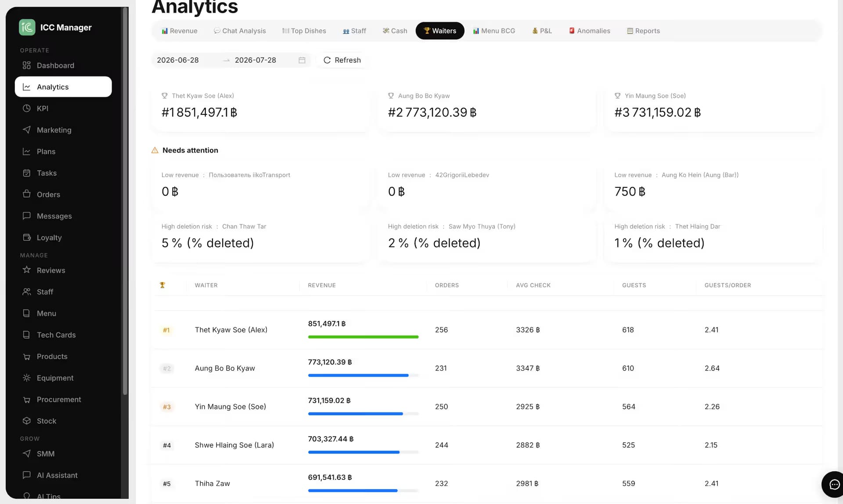Open the Top Dishes tab
843x504 pixels.
tap(304, 31)
